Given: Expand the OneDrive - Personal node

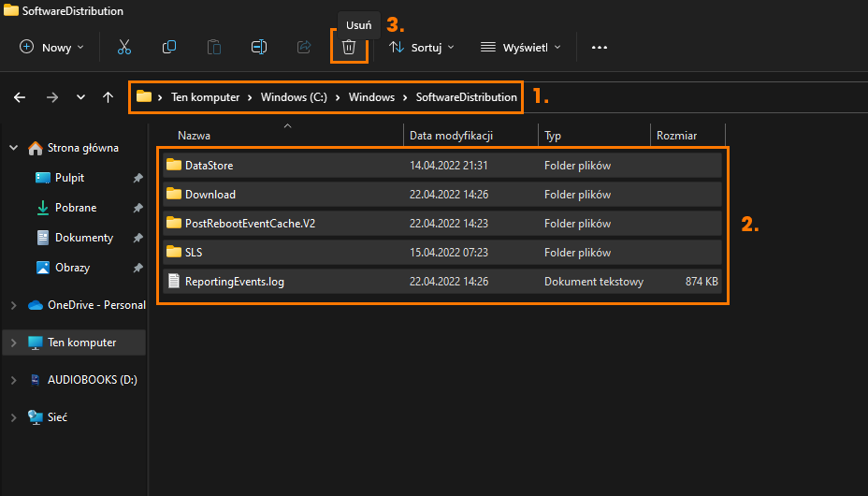Looking at the screenshot, I should pyautogui.click(x=14, y=305).
